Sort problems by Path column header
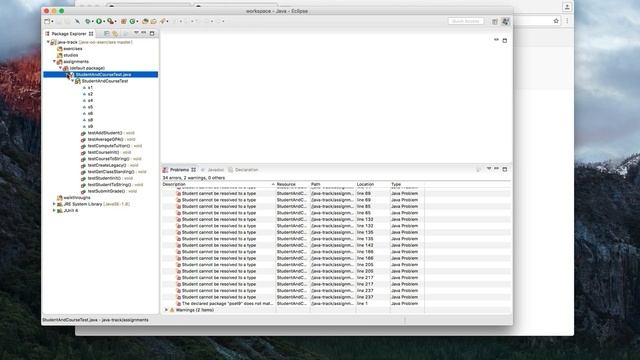This screenshot has height=360, width=640. pos(333,184)
